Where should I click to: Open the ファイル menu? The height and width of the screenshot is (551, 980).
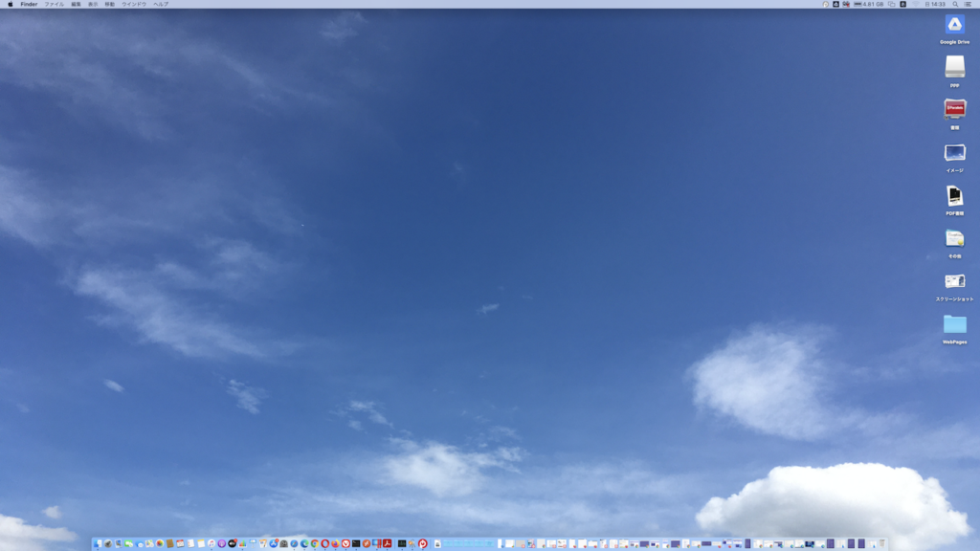pyautogui.click(x=54, y=4)
